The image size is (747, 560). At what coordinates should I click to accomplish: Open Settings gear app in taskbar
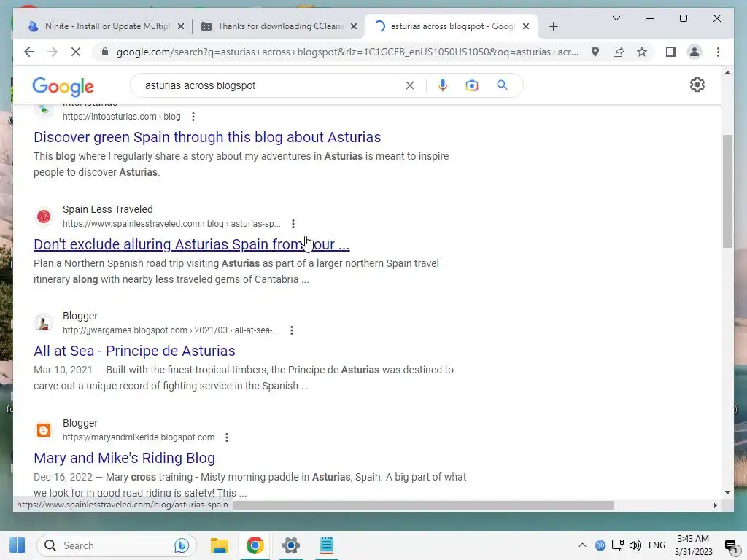click(290, 545)
